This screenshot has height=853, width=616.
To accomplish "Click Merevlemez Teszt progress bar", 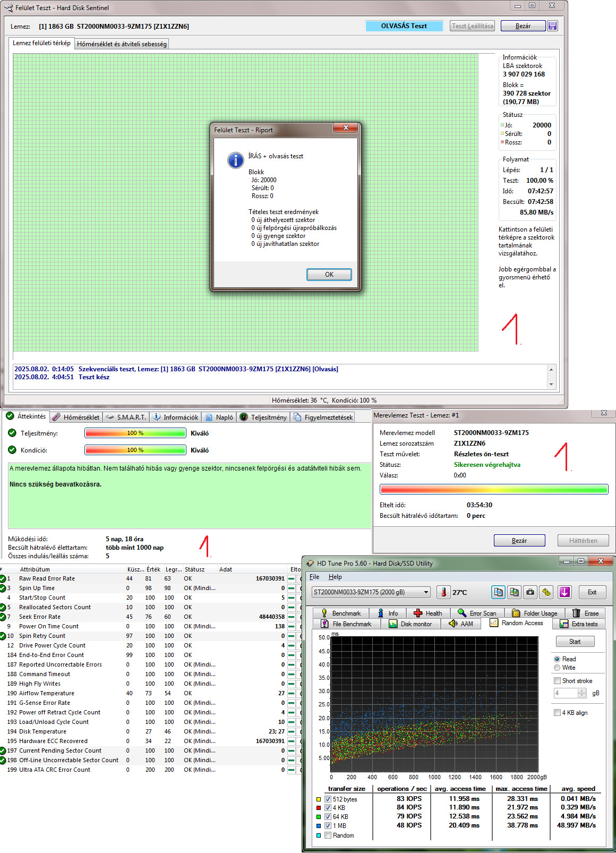I will 494,489.
